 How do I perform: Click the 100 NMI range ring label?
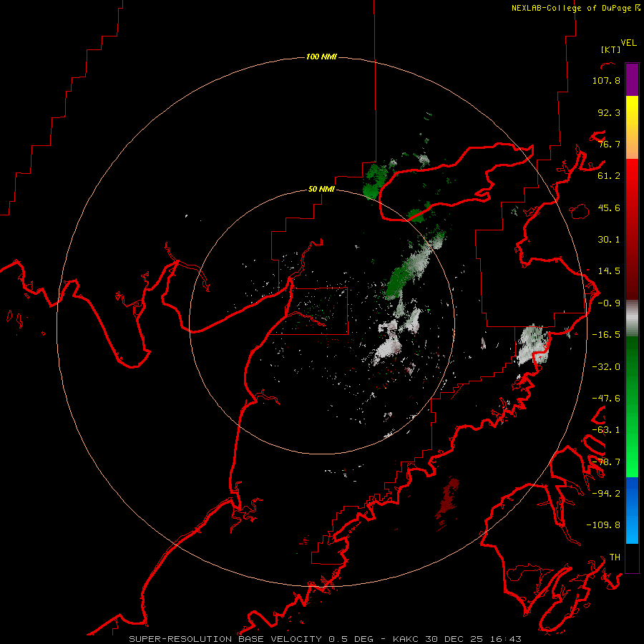(x=321, y=57)
